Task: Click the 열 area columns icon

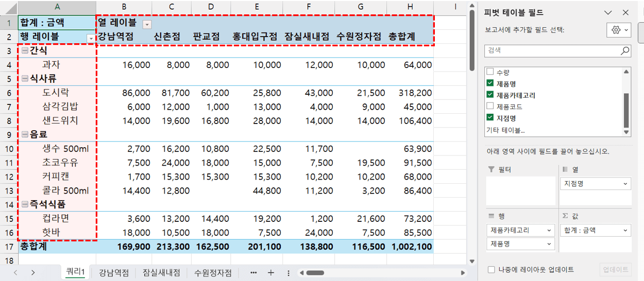Action: pyautogui.click(x=565, y=169)
